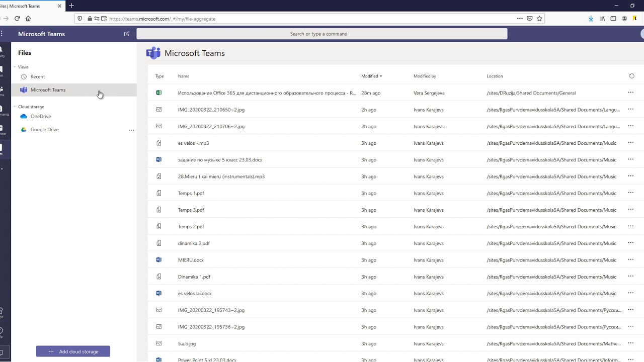Open more options for MIERU.docx
The width and height of the screenshot is (644, 362).
click(x=630, y=260)
